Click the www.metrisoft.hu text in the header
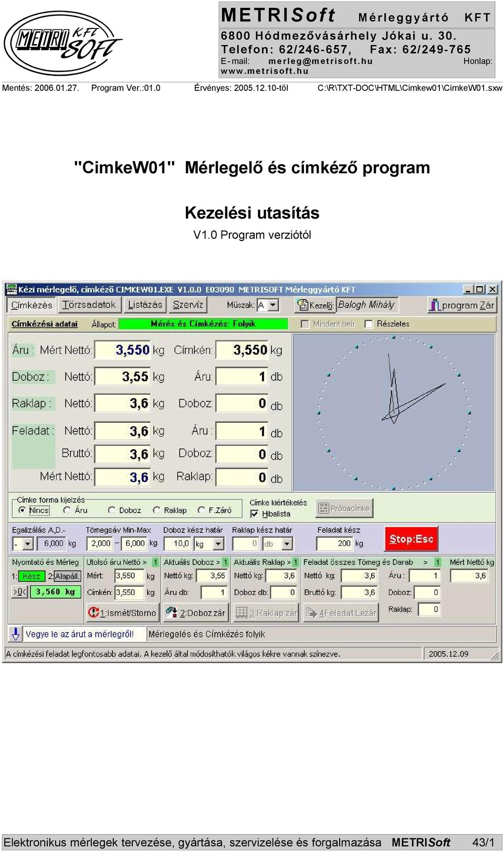504x852 pixels. [x=265, y=71]
